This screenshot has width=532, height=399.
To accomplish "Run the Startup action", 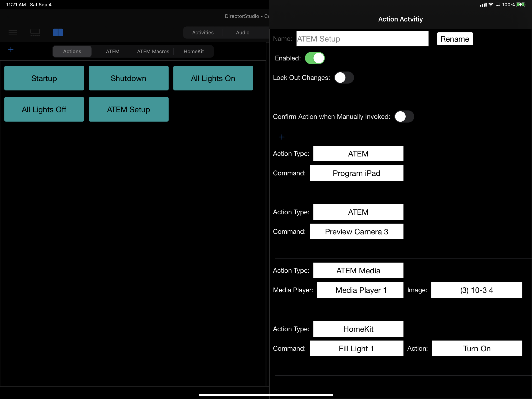I will 44,78.
